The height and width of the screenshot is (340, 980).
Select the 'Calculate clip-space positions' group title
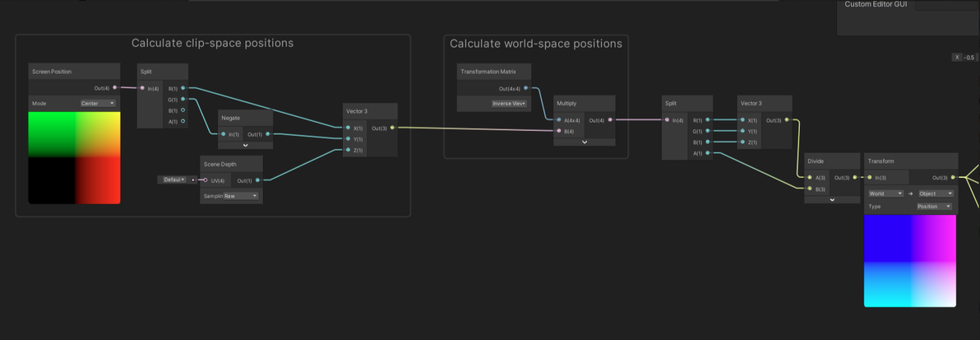pos(212,43)
